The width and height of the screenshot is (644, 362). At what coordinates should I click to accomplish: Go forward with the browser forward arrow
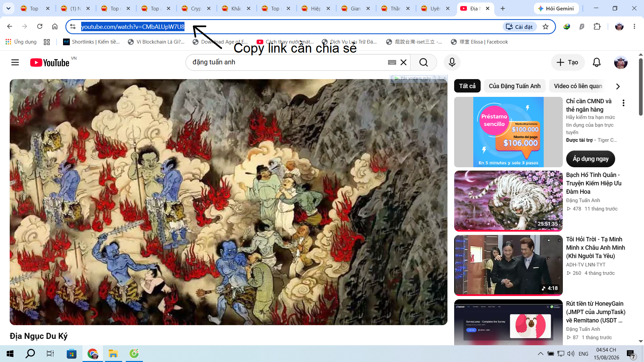tap(24, 26)
